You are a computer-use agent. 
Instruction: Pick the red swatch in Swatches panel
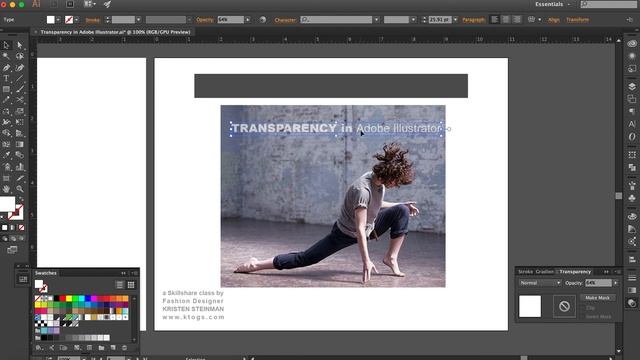62,299
